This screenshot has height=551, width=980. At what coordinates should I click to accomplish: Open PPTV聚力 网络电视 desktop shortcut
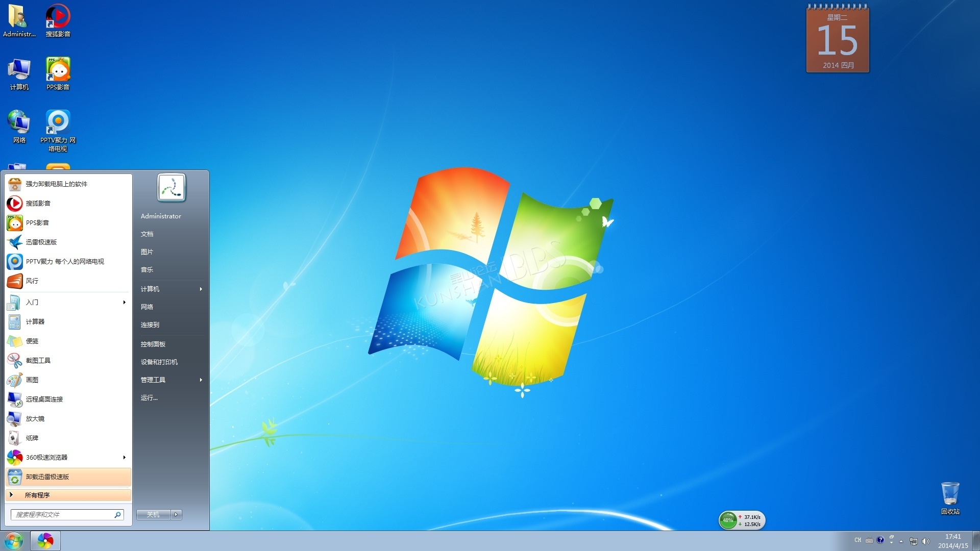58,131
